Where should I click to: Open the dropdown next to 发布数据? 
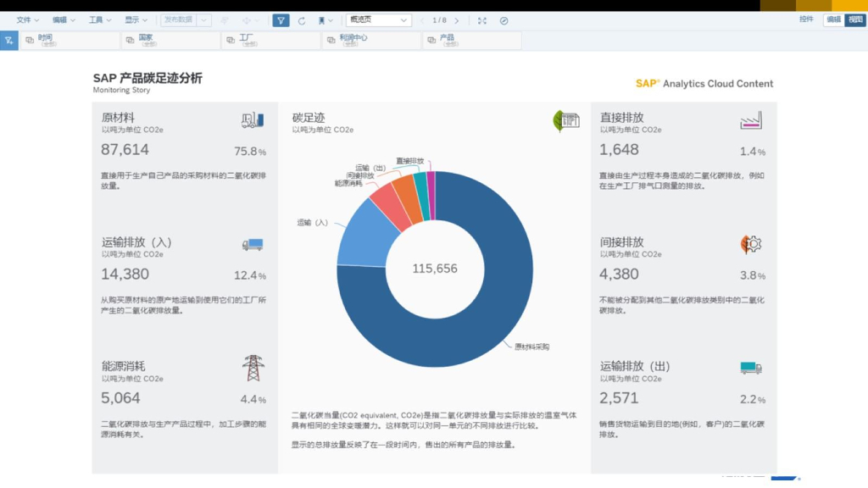[203, 20]
